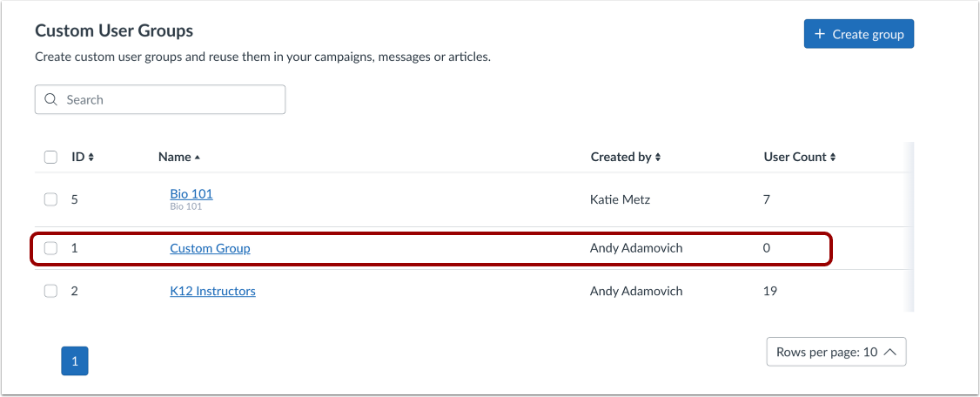Select the K12 Instructors row checkbox
The image size is (980, 397).
50,292
